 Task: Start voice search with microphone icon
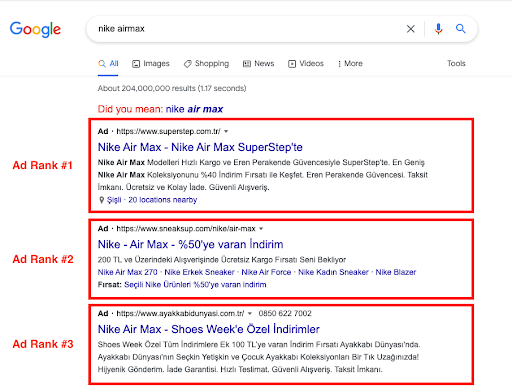(x=438, y=29)
